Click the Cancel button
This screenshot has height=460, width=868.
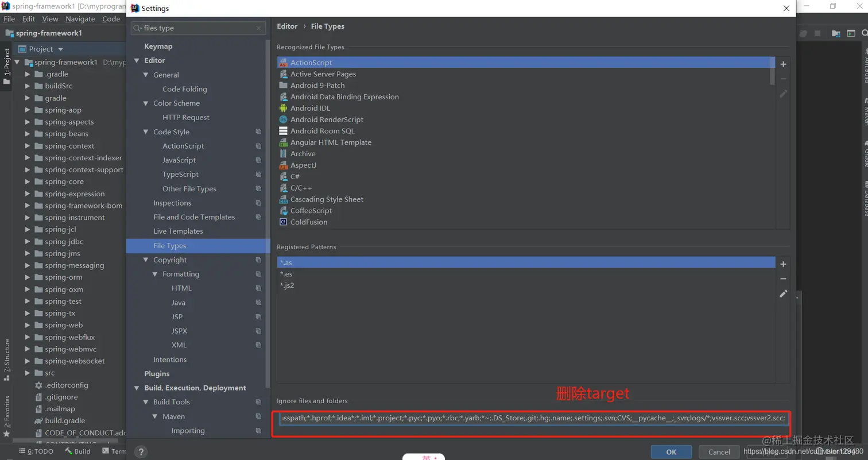[x=719, y=452]
